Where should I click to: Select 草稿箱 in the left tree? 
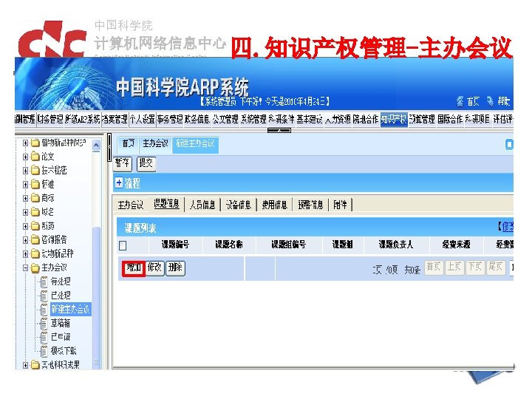[61, 324]
